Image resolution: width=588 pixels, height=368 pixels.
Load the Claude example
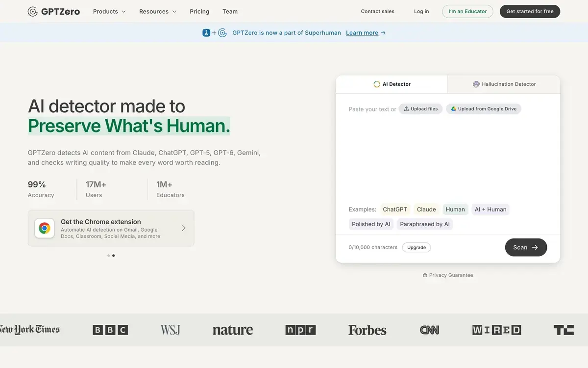click(426, 210)
